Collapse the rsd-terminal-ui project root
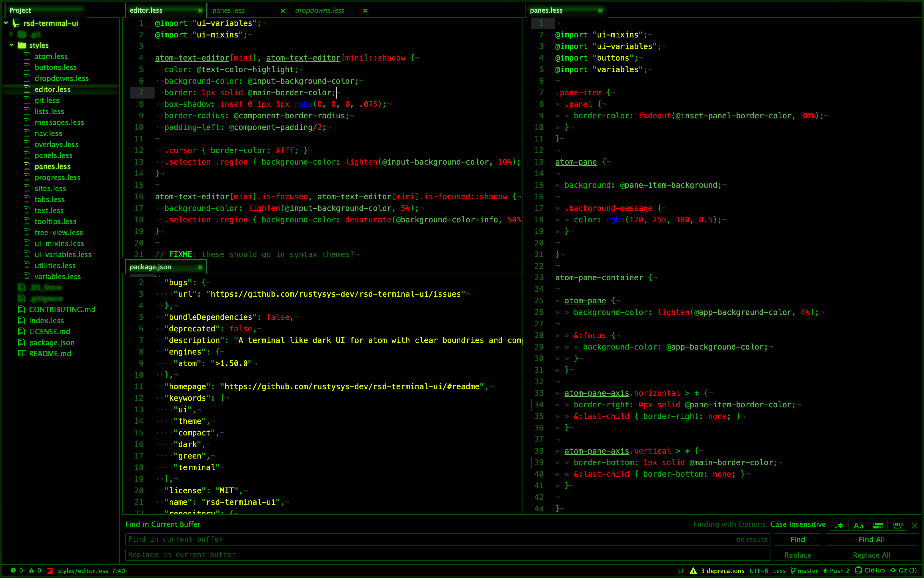The image size is (924, 578). (x=6, y=23)
